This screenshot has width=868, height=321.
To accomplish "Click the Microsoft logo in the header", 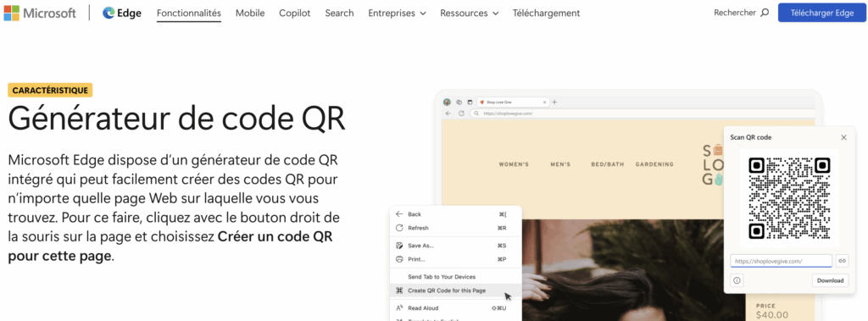I will [x=40, y=13].
